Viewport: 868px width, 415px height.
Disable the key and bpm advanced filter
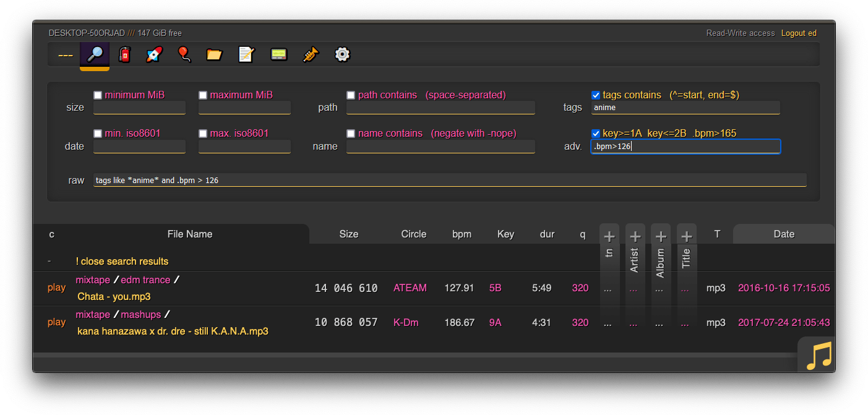click(x=596, y=133)
